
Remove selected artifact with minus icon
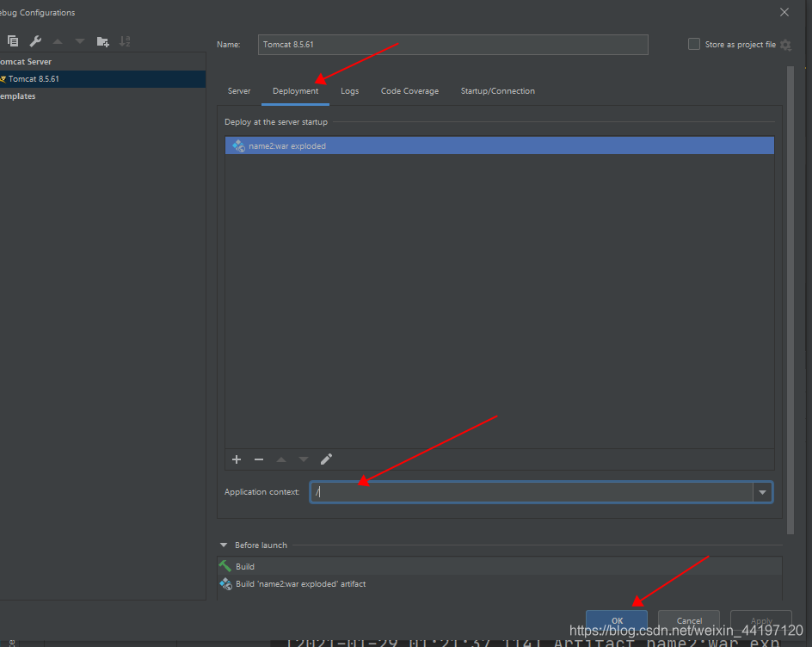point(259,459)
